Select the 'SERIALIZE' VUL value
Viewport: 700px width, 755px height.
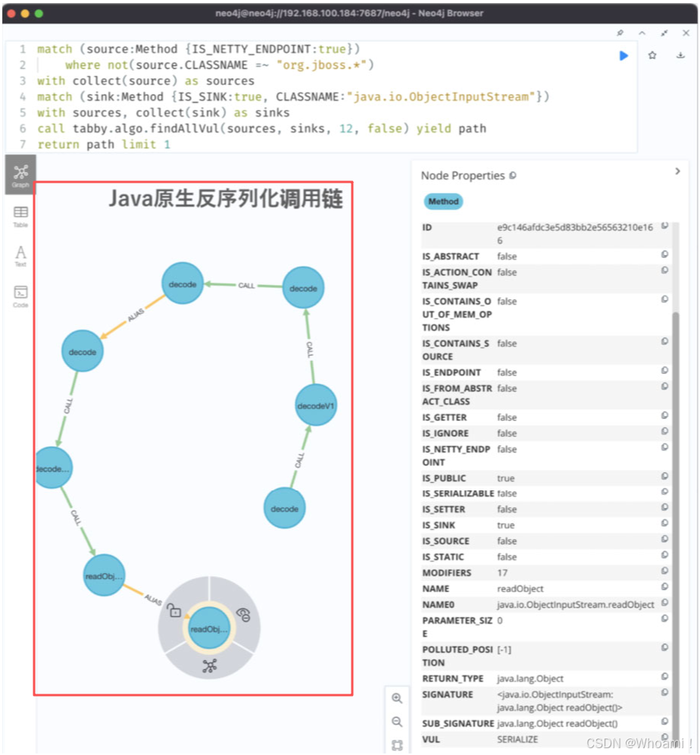coord(517,739)
